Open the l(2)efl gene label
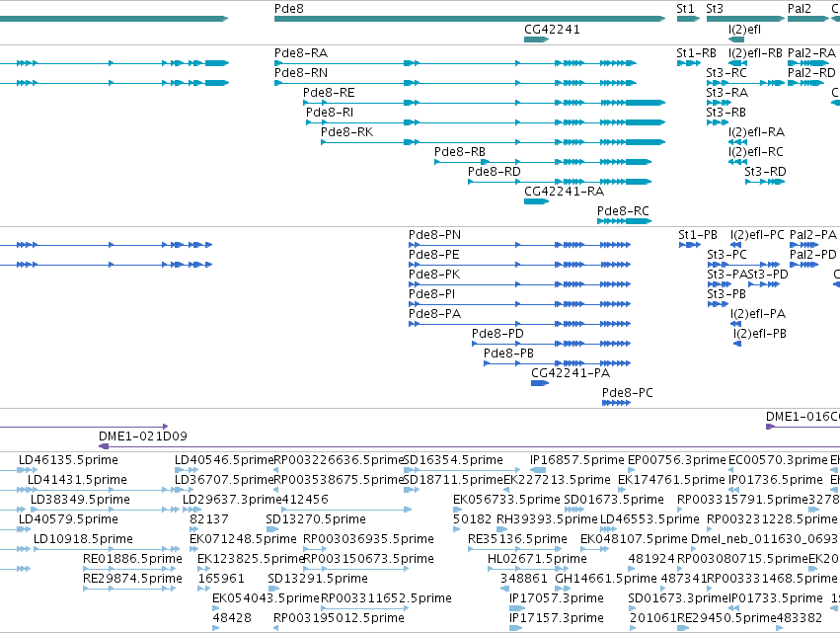840x633 pixels. click(x=744, y=30)
